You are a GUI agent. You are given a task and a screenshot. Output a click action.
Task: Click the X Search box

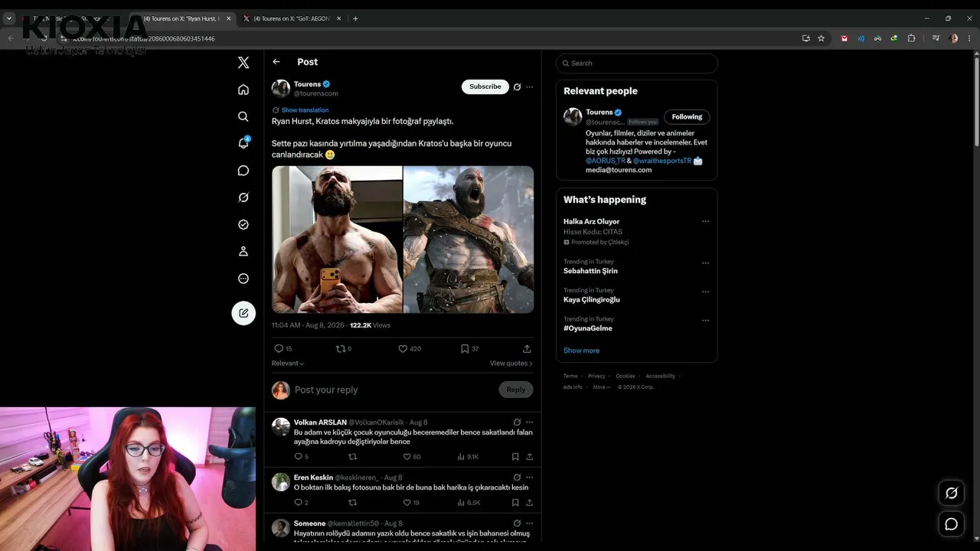(x=637, y=64)
